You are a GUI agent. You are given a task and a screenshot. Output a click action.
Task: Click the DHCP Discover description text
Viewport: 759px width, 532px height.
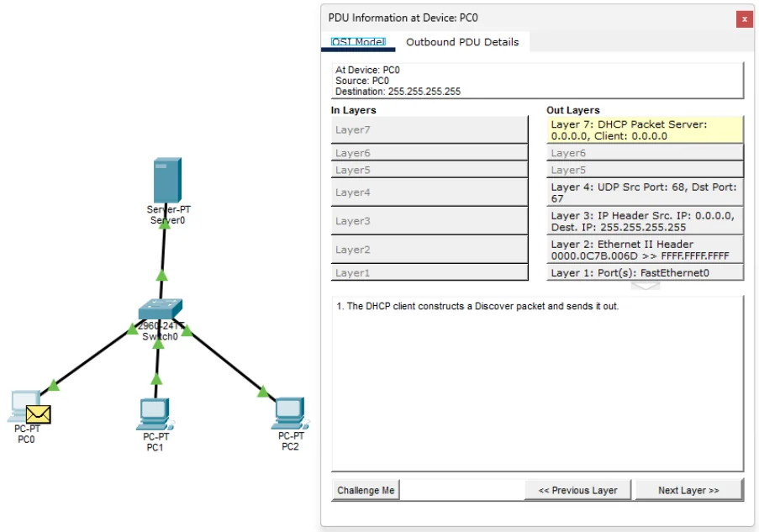477,307
